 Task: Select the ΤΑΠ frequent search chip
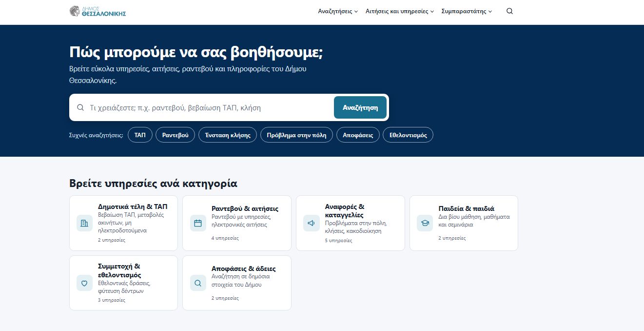click(x=140, y=135)
